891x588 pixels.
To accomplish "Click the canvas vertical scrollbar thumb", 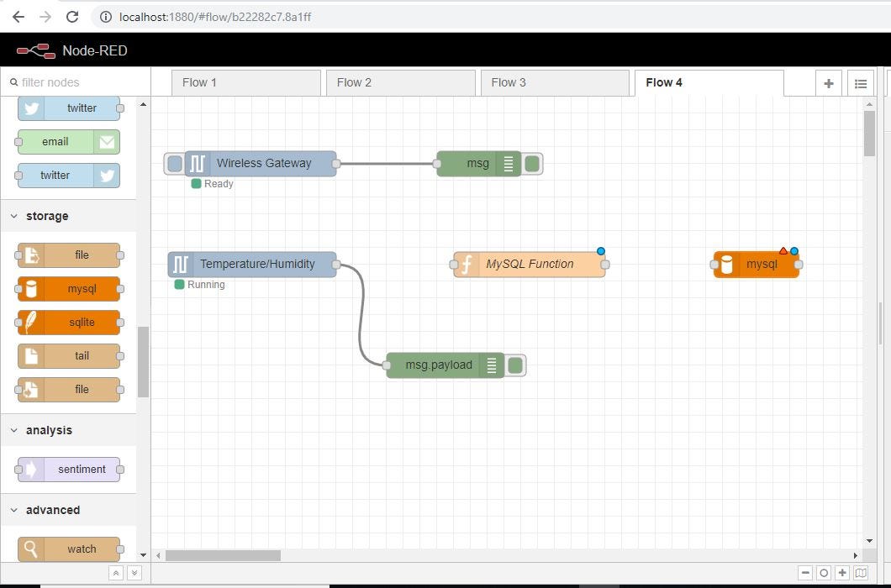I will (869, 133).
